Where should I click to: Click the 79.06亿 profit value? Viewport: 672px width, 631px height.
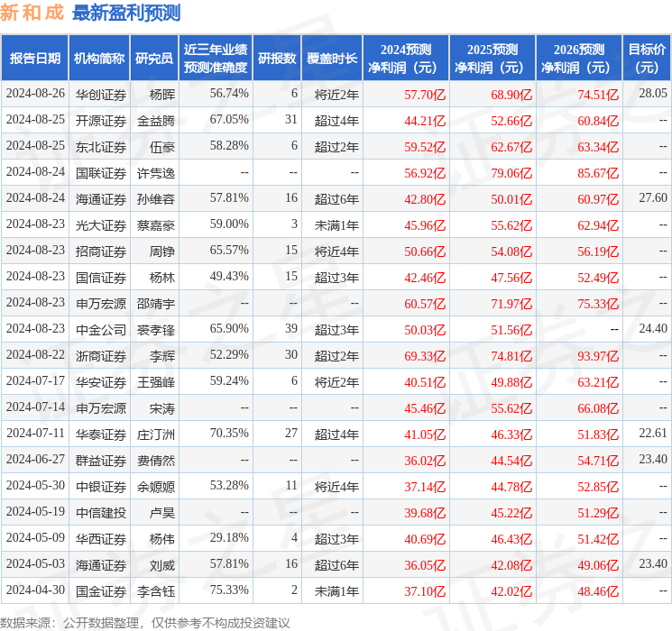coord(511,173)
